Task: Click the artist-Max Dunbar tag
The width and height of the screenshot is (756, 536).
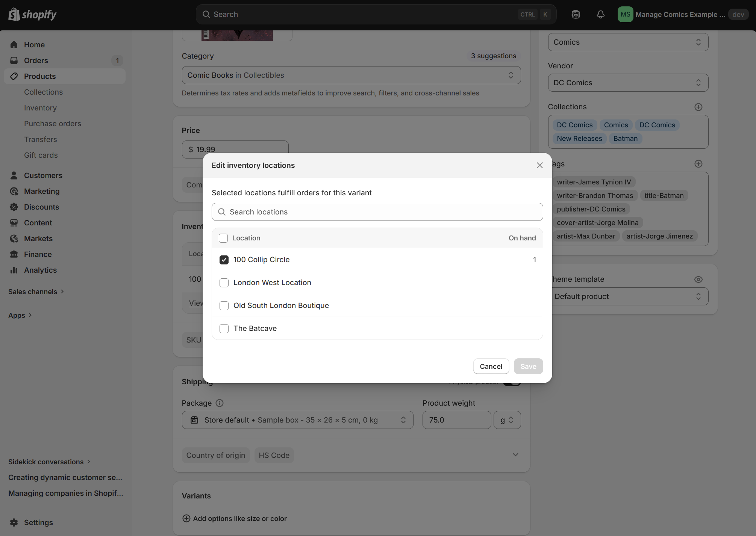Action: pyautogui.click(x=586, y=236)
